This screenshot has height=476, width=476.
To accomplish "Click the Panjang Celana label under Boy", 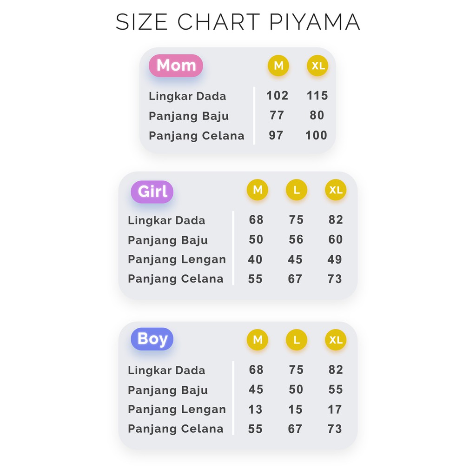I will 176,429.
